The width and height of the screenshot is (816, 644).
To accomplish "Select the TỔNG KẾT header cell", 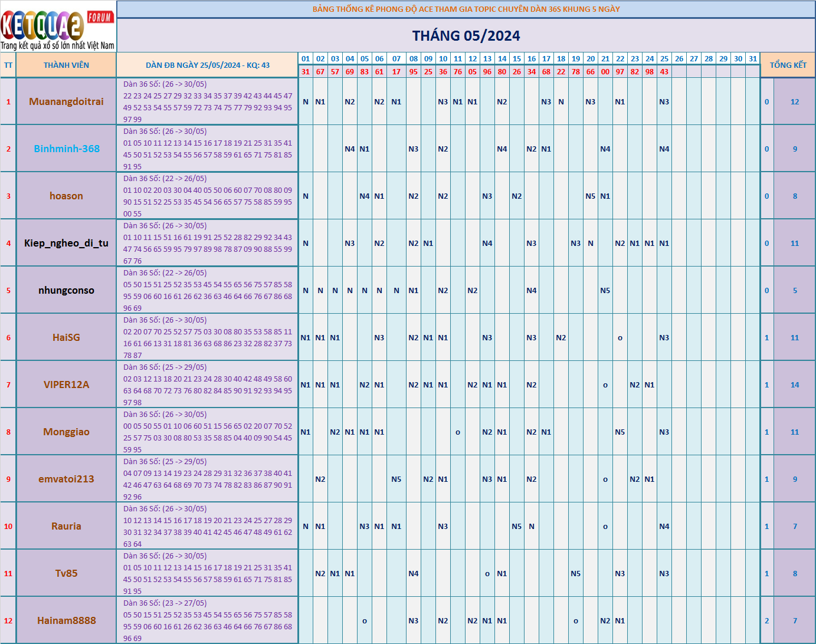I will coord(788,65).
